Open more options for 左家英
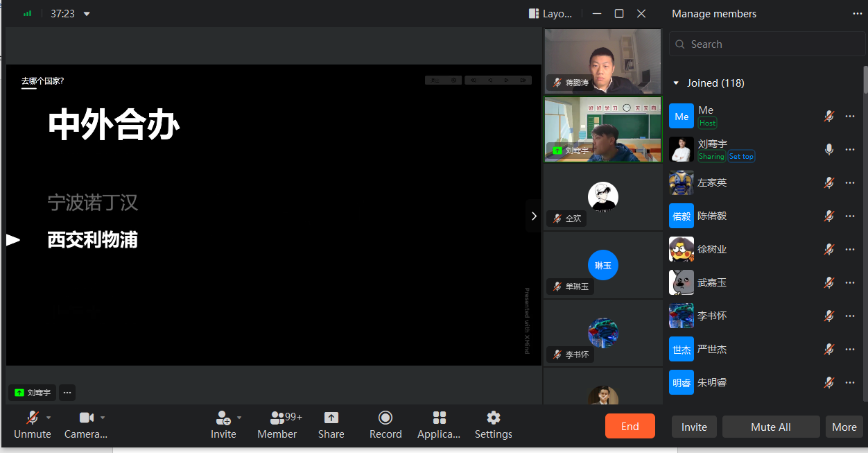This screenshot has width=868, height=453. 850,182
